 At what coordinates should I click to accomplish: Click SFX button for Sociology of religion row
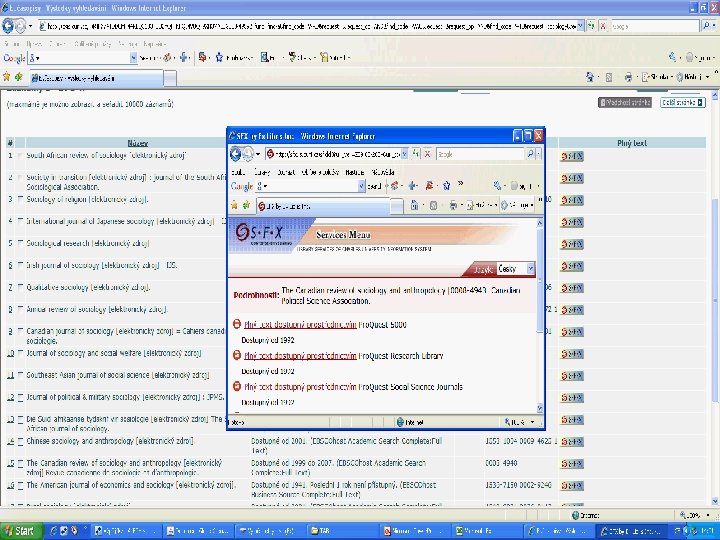(572, 200)
